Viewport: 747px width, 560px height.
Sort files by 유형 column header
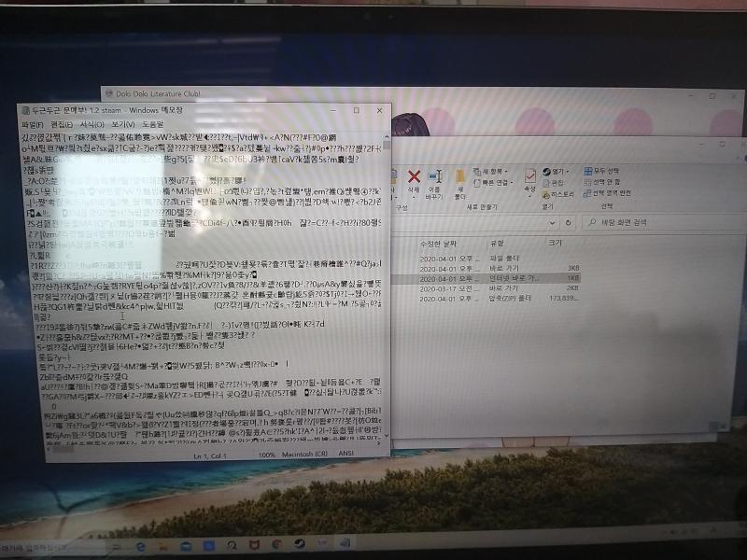tap(497, 244)
